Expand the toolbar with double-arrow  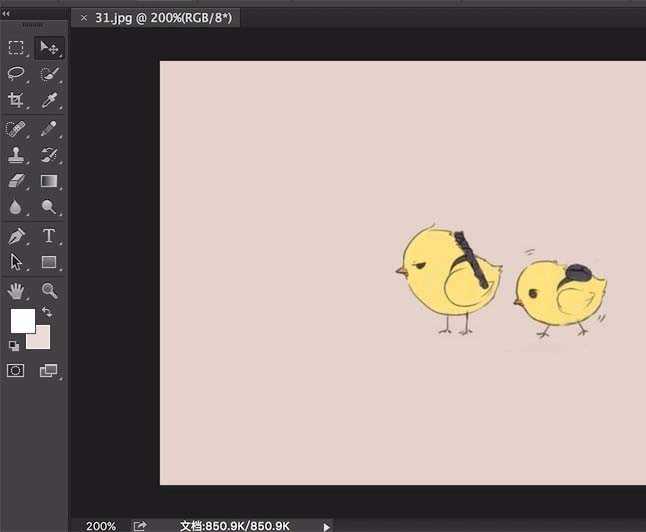[7, 14]
